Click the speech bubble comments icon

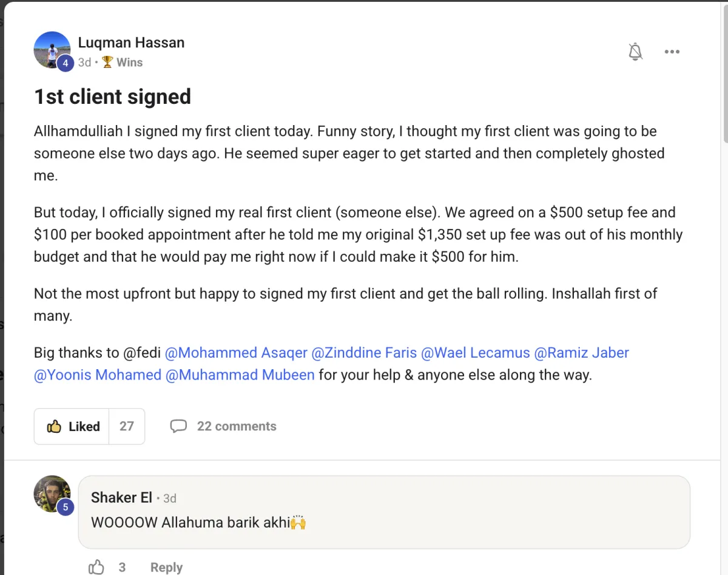point(178,426)
